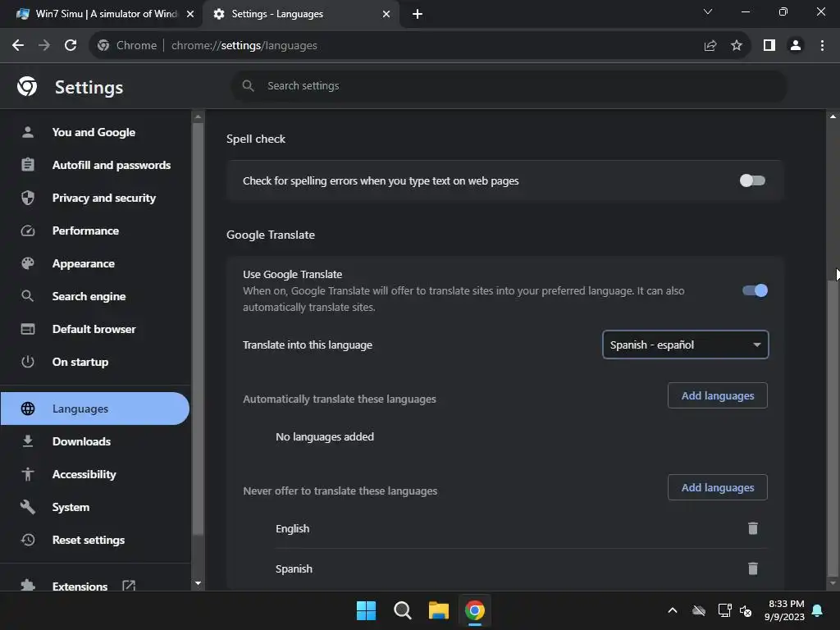
Task: Open Chrome three-dot menu
Action: point(822,46)
